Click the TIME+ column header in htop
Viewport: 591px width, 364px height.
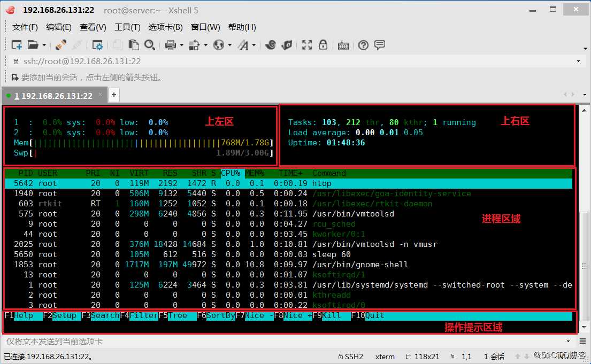click(290, 173)
